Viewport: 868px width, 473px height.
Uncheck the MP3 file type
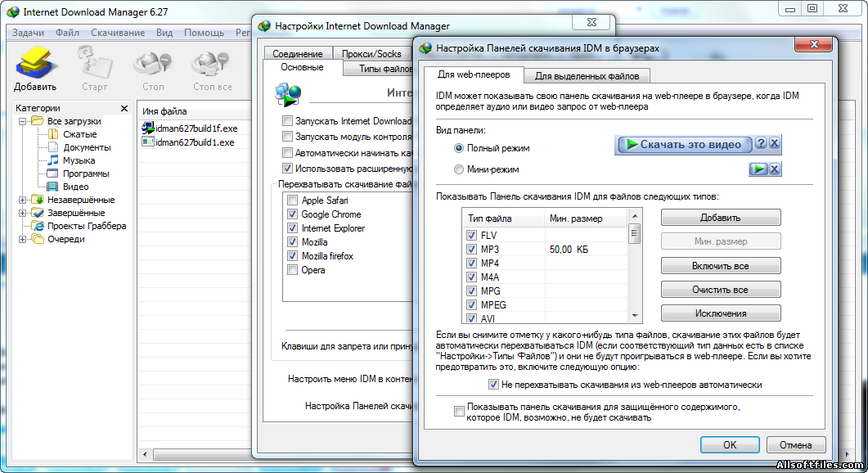coord(471,250)
